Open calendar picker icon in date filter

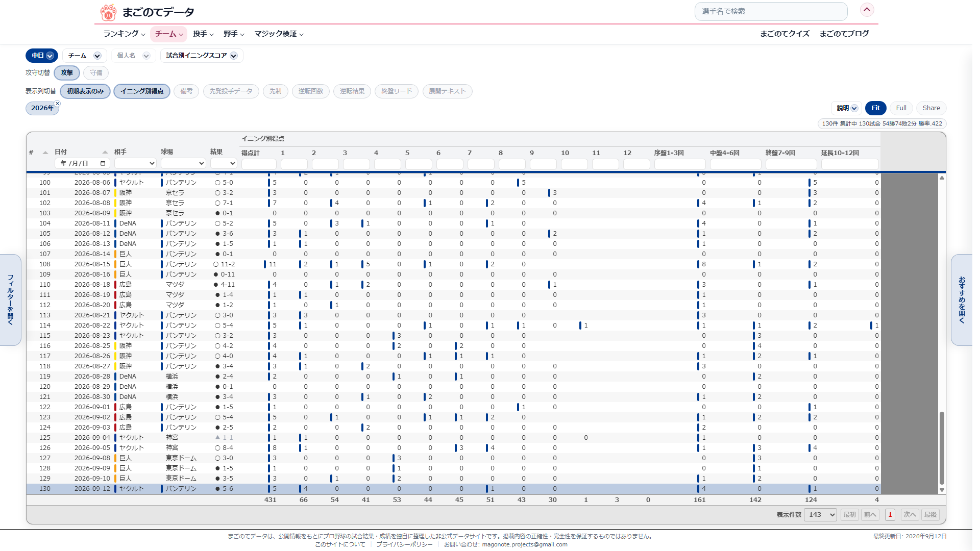click(103, 164)
